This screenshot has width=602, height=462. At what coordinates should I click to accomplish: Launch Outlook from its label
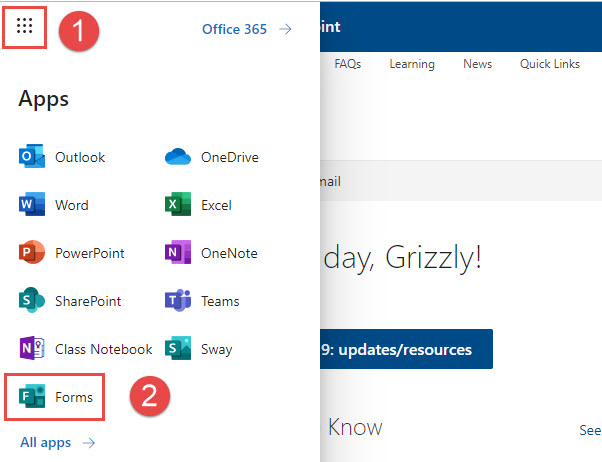click(x=80, y=157)
